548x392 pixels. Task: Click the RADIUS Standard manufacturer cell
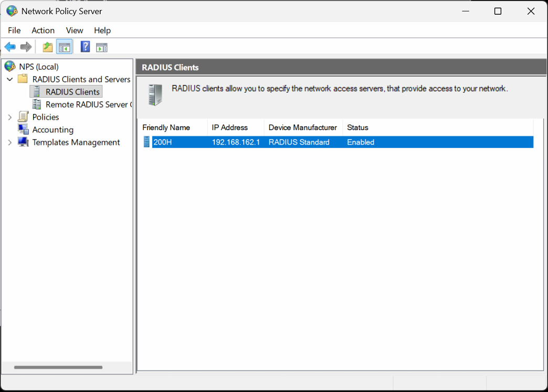pos(299,142)
